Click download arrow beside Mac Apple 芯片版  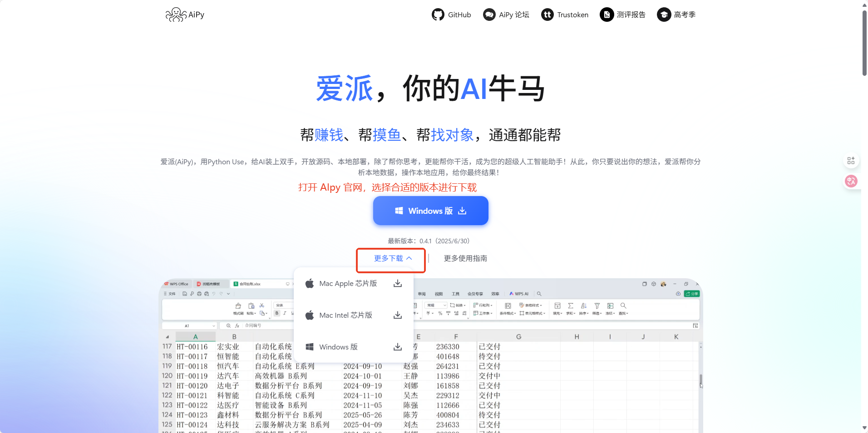[398, 283]
